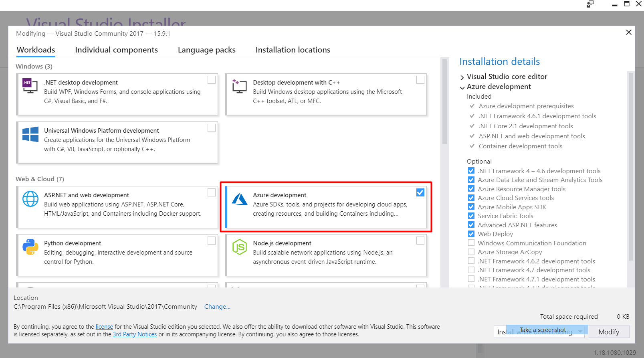Open the license link

(104, 327)
